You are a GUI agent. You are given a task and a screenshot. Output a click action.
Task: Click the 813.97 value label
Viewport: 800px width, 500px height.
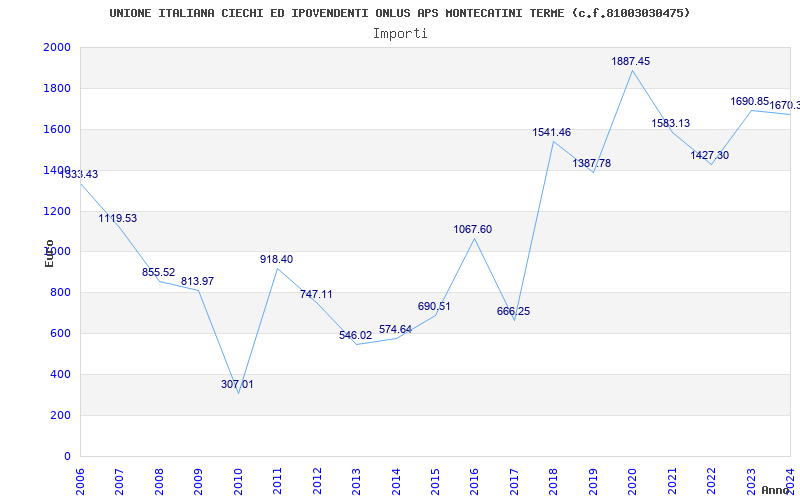(197, 281)
